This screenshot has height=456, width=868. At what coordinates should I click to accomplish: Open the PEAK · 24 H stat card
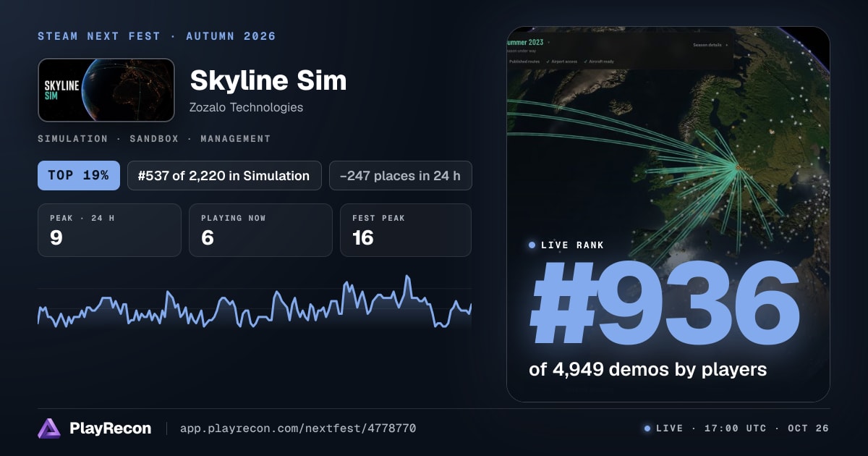coord(109,230)
